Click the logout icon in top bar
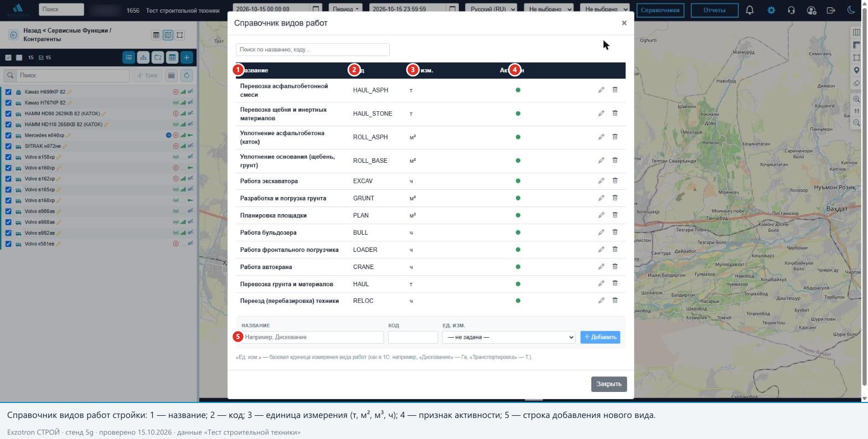The width and height of the screenshot is (868, 439). (831, 10)
